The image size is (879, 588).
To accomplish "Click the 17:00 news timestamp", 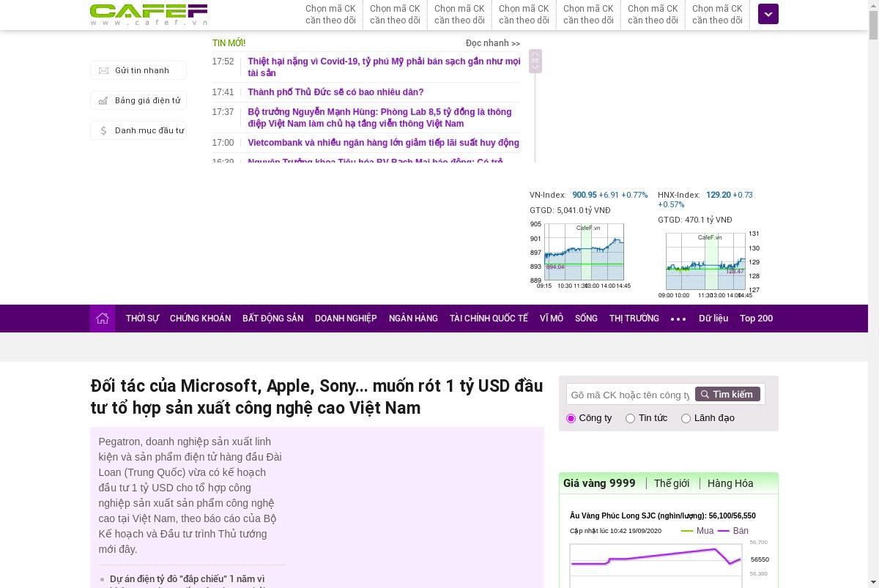I will 223,143.
